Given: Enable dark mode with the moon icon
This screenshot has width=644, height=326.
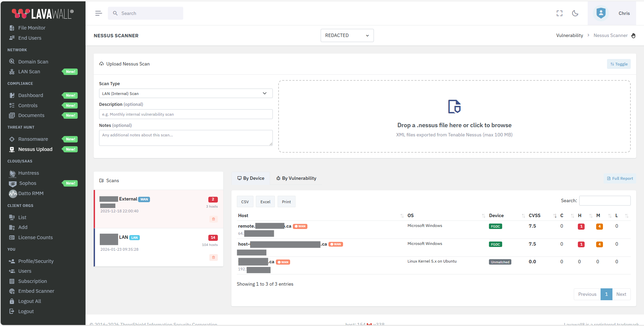Looking at the screenshot, I should 575,13.
